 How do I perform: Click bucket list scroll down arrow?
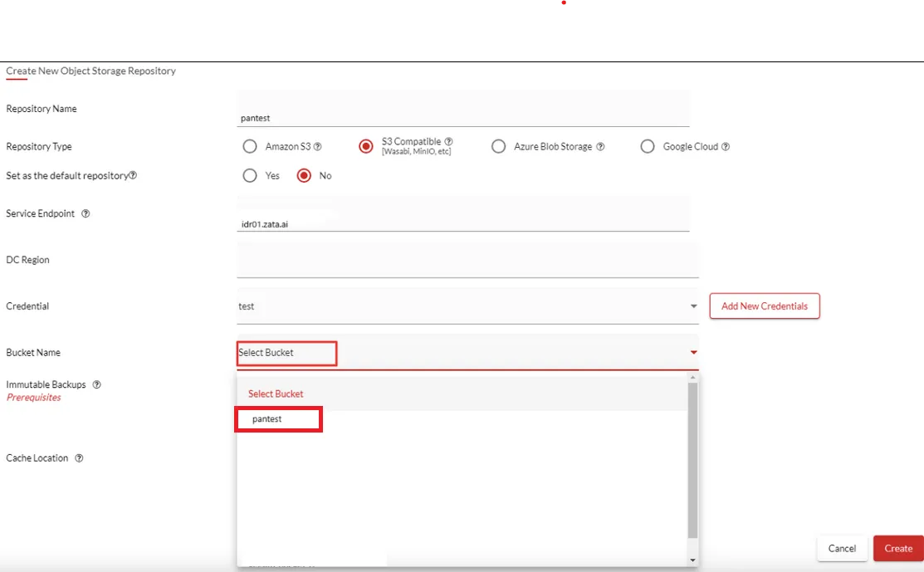pyautogui.click(x=693, y=560)
